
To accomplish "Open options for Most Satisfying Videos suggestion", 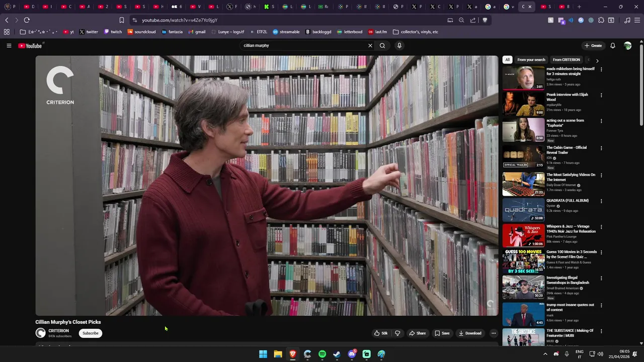I will pos(601,175).
